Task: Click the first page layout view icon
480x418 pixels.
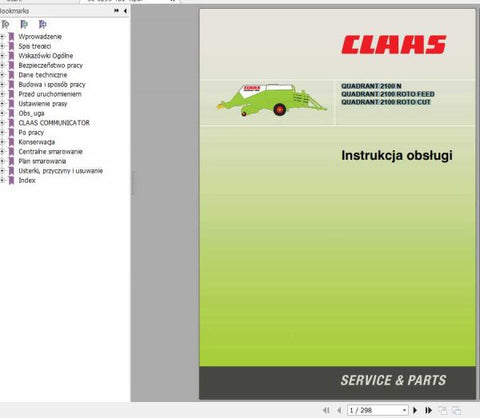Action: point(443,410)
